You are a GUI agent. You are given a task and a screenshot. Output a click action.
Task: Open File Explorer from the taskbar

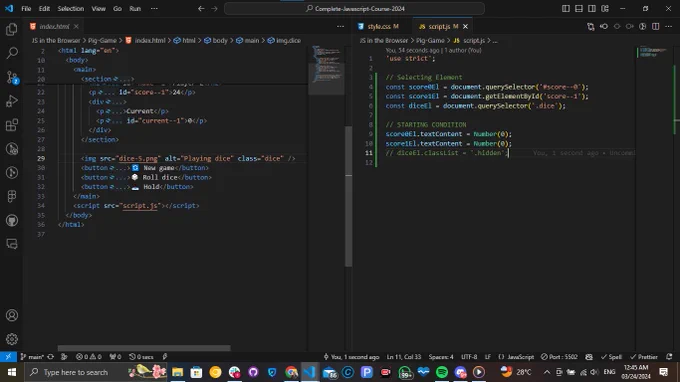pos(177,372)
